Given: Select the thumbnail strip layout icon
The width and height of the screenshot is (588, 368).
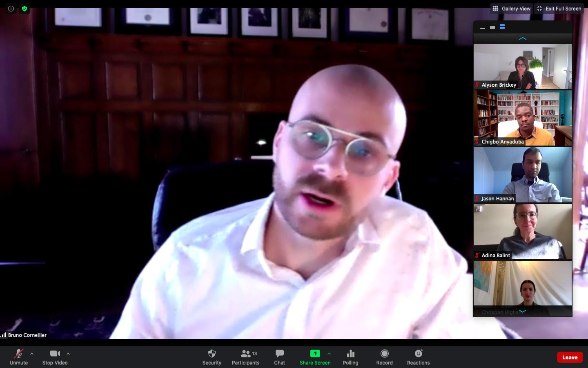Looking at the screenshot, I should coord(502,27).
